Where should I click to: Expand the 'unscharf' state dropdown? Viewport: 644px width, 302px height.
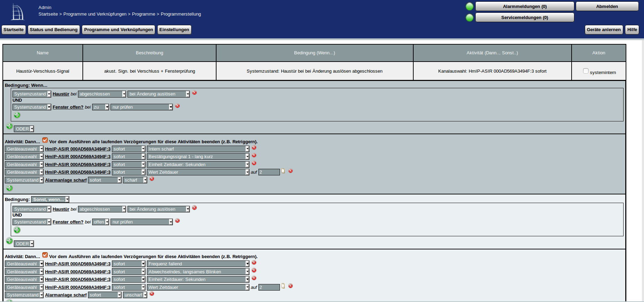pyautogui.click(x=135, y=295)
